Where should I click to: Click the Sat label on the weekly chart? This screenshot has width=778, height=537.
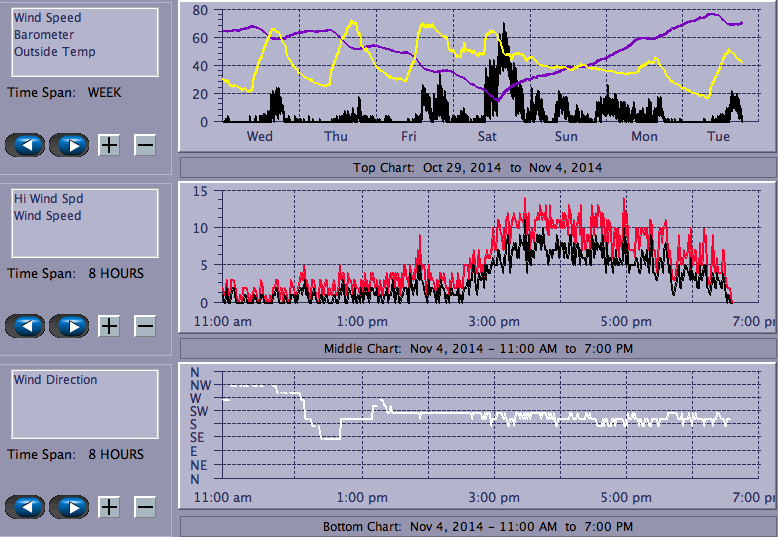488,137
